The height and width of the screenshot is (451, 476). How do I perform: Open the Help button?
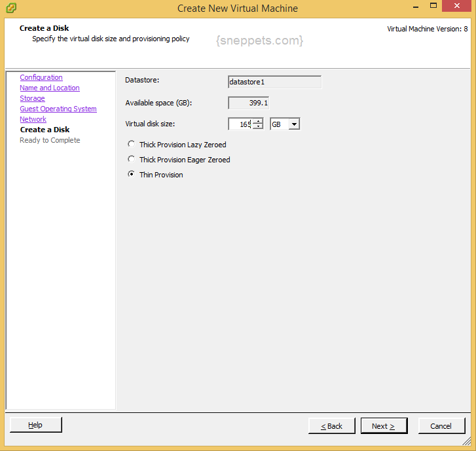pos(36,425)
